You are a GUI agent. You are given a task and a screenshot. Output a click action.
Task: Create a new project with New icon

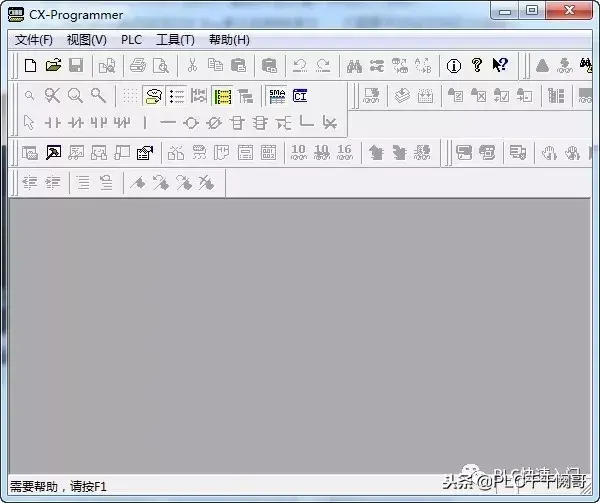[x=30, y=65]
